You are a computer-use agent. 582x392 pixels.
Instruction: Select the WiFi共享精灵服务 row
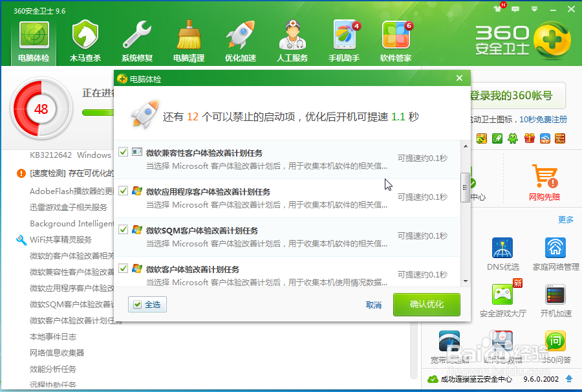click(x=61, y=239)
